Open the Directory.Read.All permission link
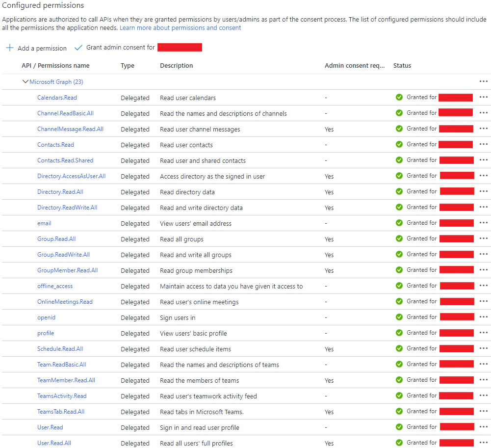 point(60,191)
